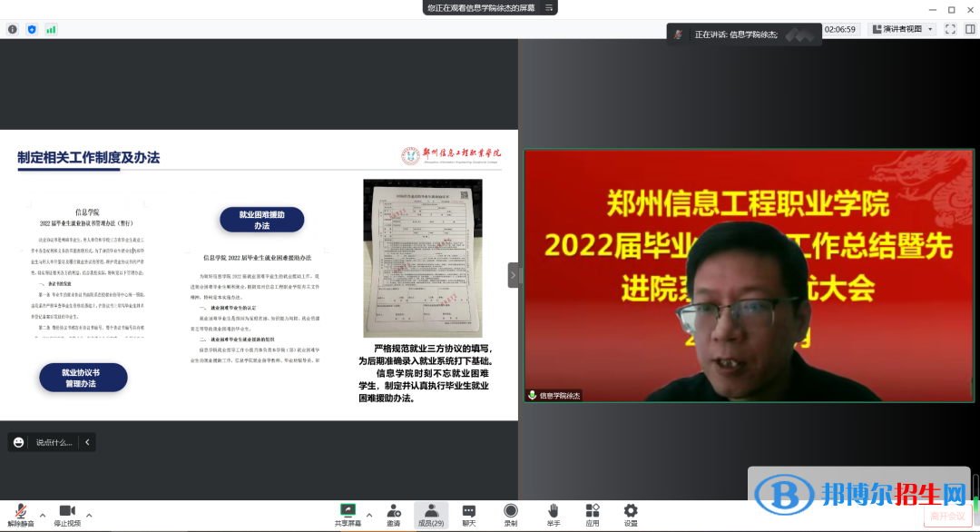The height and width of the screenshot is (532, 980).
Task: Stop video with 停止视频 button
Action: pos(67,516)
